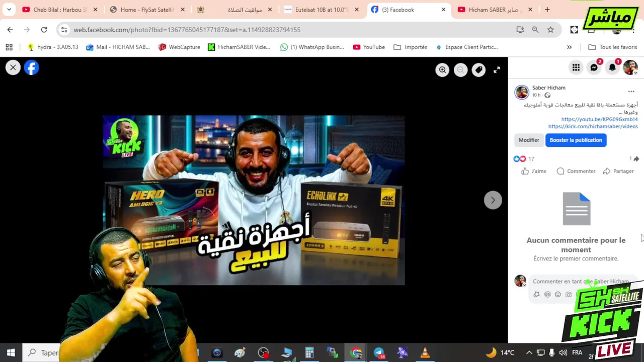Image resolution: width=644 pixels, height=362 pixels.
Task: Open emoji picker in comment box
Action: (558, 295)
